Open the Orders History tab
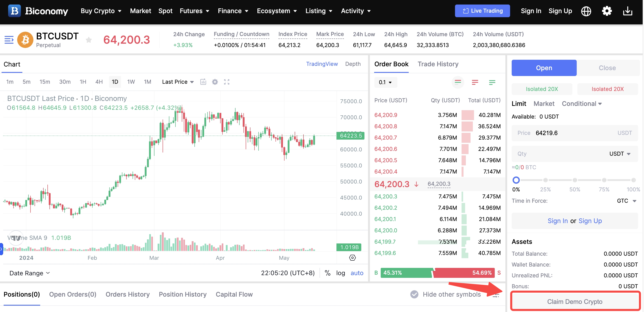 pos(128,294)
